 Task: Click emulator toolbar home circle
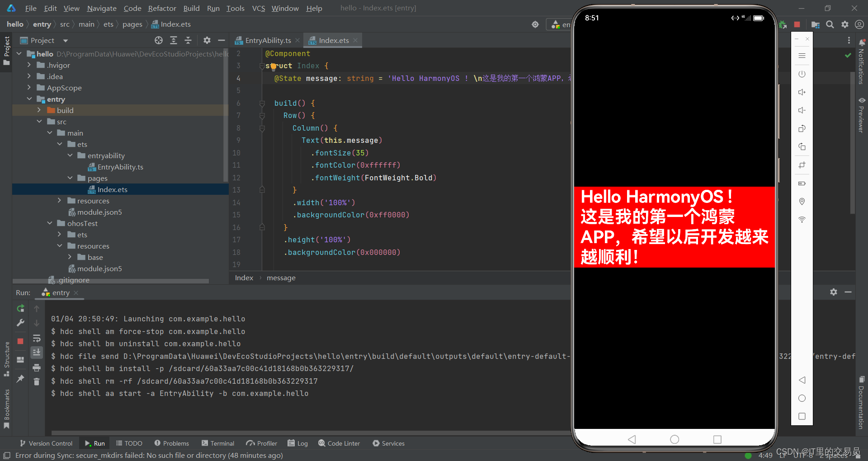point(802,398)
